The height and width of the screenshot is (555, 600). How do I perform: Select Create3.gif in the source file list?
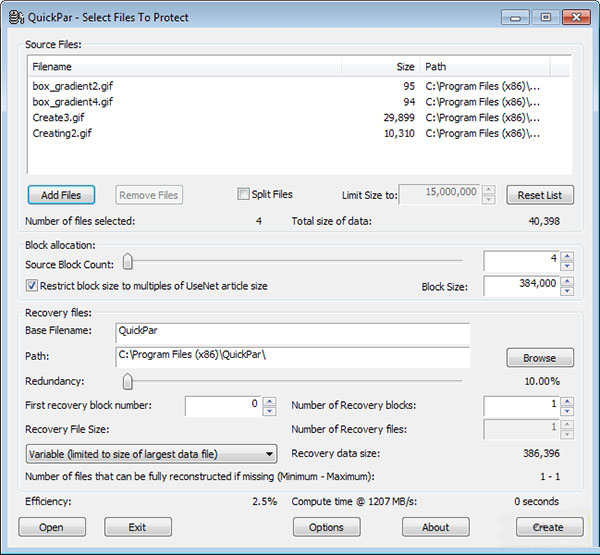[58, 117]
